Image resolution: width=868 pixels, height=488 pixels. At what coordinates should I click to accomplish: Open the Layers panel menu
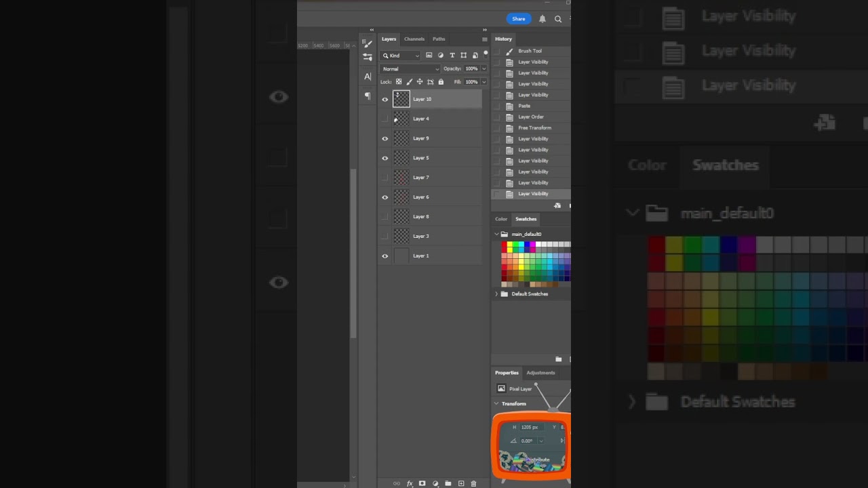[484, 39]
